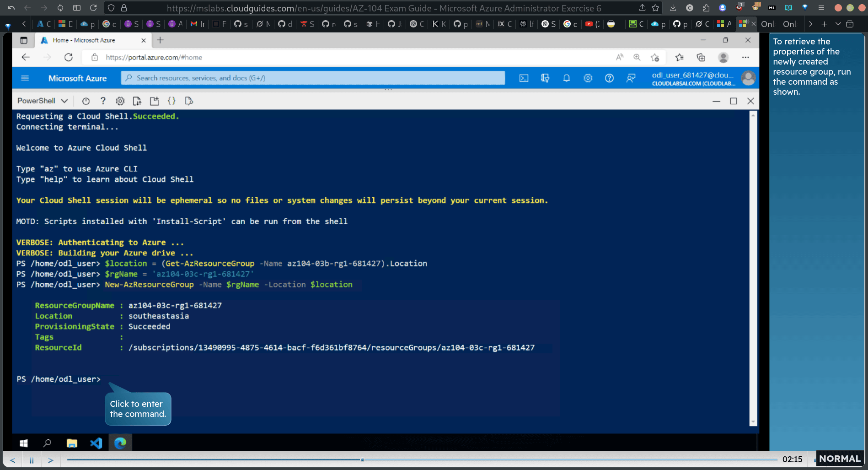This screenshot has height=470, width=868.
Task: Add this page to Edge favorites
Action: (x=655, y=57)
